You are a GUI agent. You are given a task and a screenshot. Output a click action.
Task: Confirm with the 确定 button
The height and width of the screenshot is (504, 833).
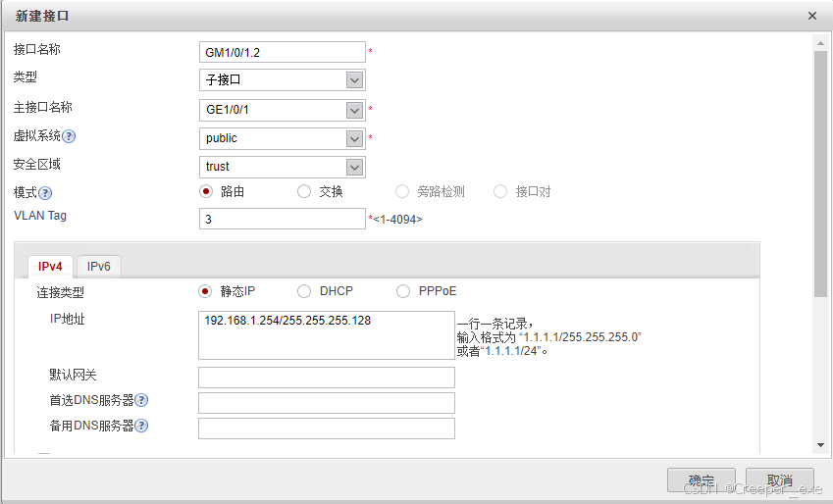pos(702,480)
